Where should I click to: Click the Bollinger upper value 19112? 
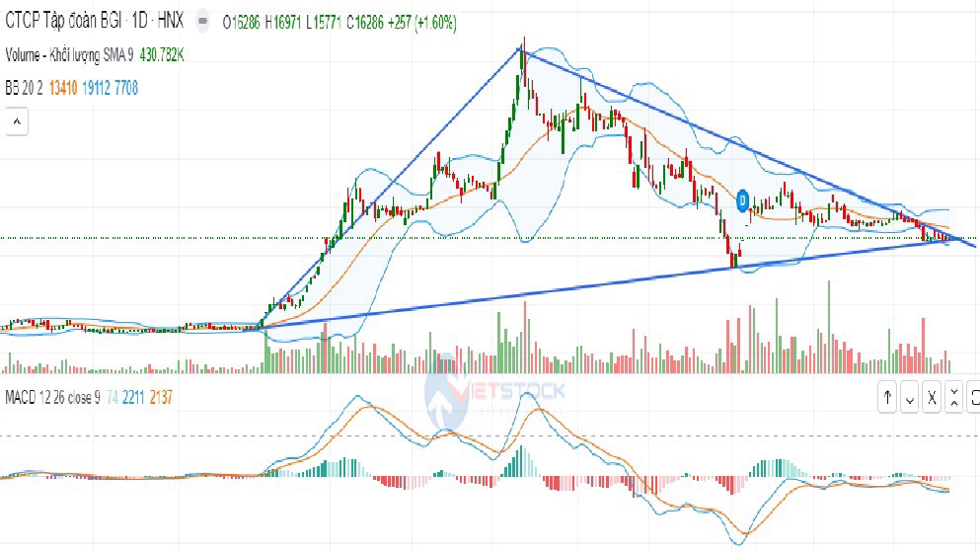(97, 88)
